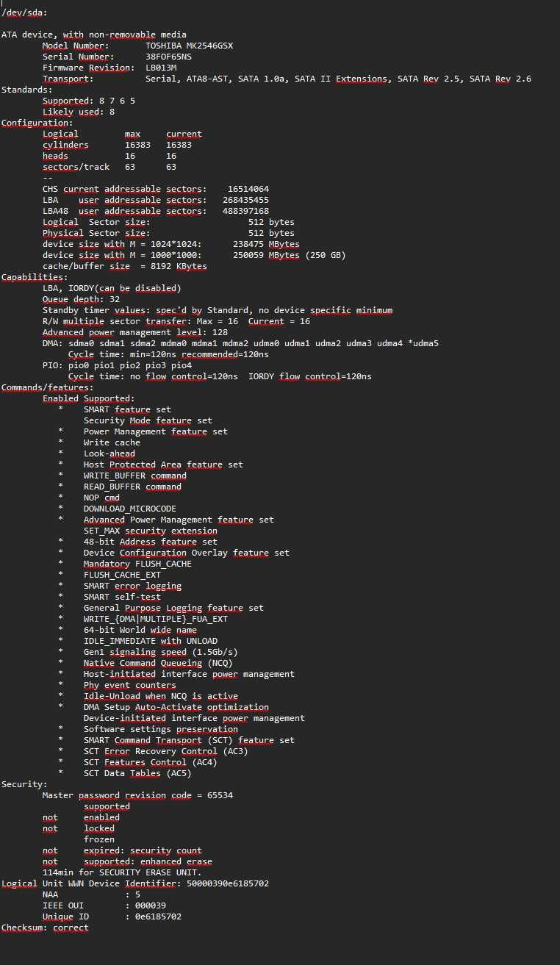The image size is (560, 965).
Task: Click Master password revision code line
Action: [x=138, y=795]
